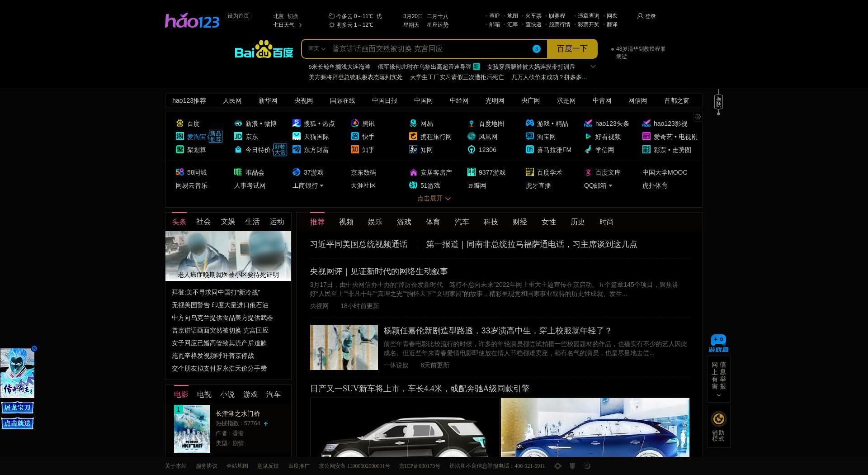Open the 星座运势 link
The height and width of the screenshot is (475, 868).
coord(438,25)
